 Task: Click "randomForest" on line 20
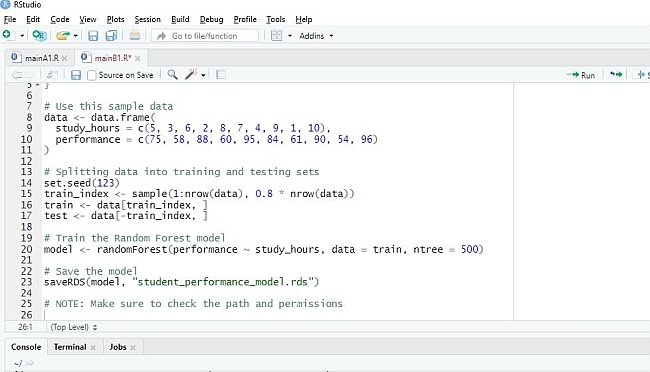[x=132, y=249]
